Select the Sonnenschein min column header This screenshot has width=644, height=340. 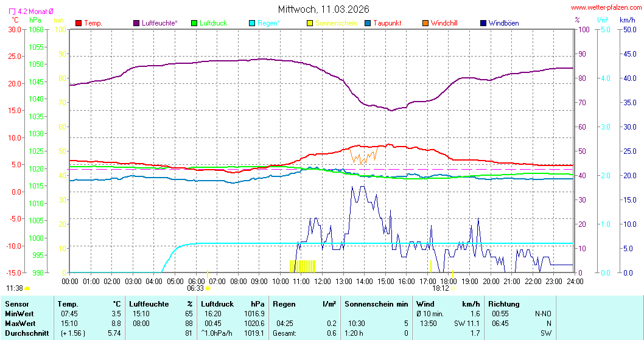[x=376, y=304]
